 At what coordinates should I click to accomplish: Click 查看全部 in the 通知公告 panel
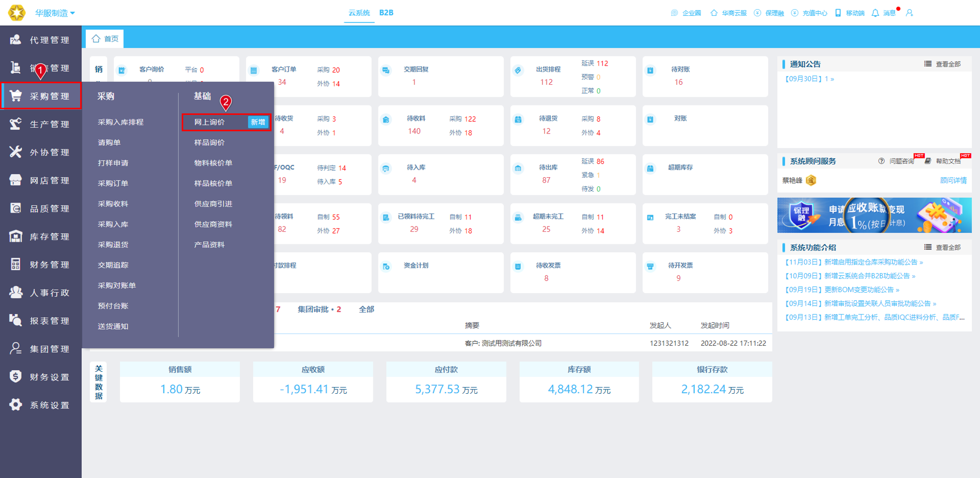942,64
